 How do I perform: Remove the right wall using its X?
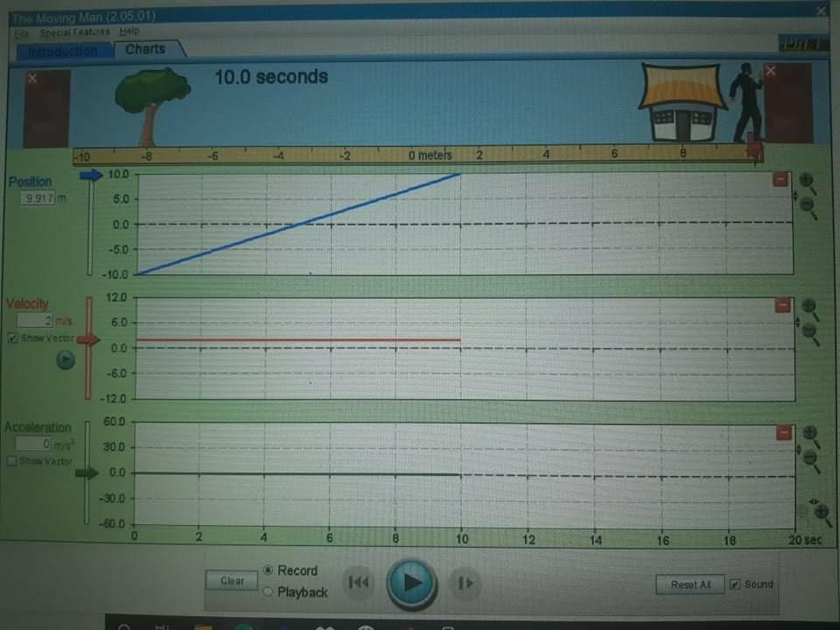(x=770, y=70)
